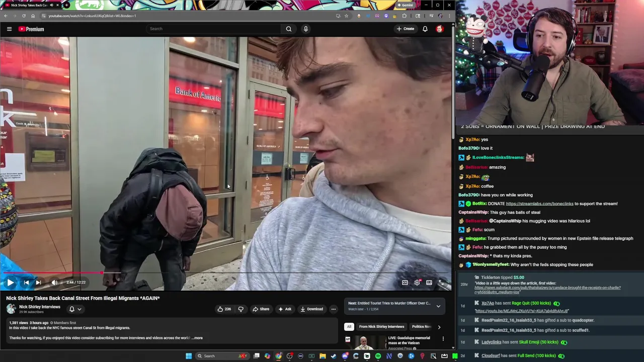Reload the browser page
Image resolution: width=644 pixels, height=362 pixels.
(x=24, y=16)
